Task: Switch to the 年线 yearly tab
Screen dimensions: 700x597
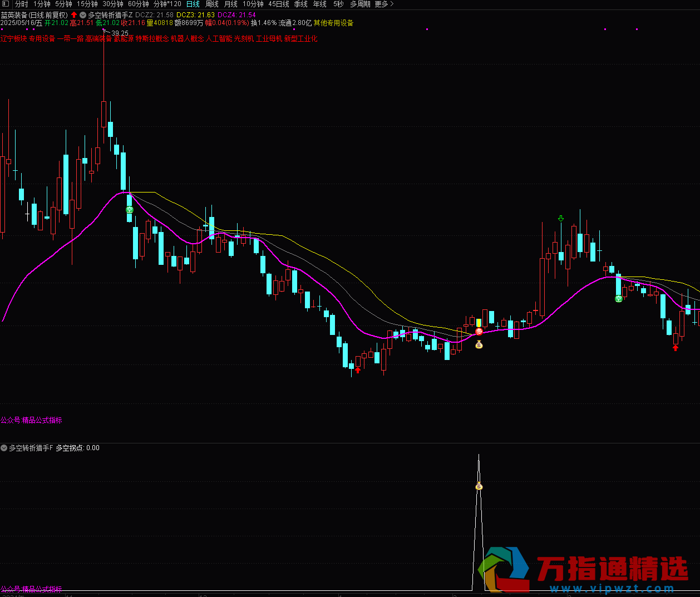Action: click(320, 4)
